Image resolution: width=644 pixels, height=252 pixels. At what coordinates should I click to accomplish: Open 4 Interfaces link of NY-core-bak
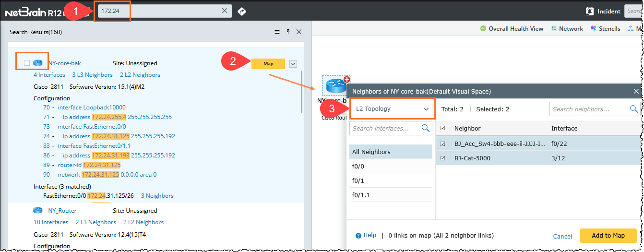coord(49,74)
